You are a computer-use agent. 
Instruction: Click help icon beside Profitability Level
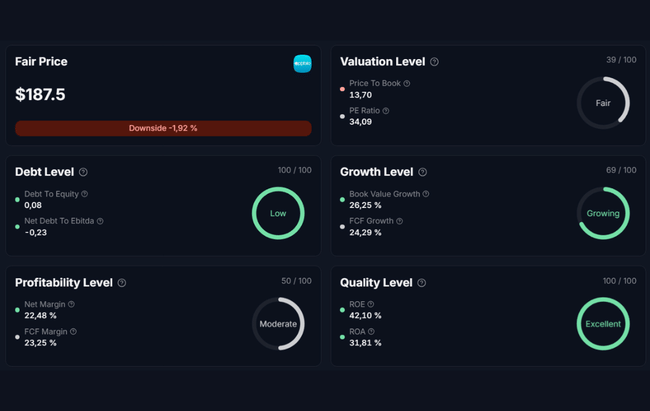click(x=122, y=283)
